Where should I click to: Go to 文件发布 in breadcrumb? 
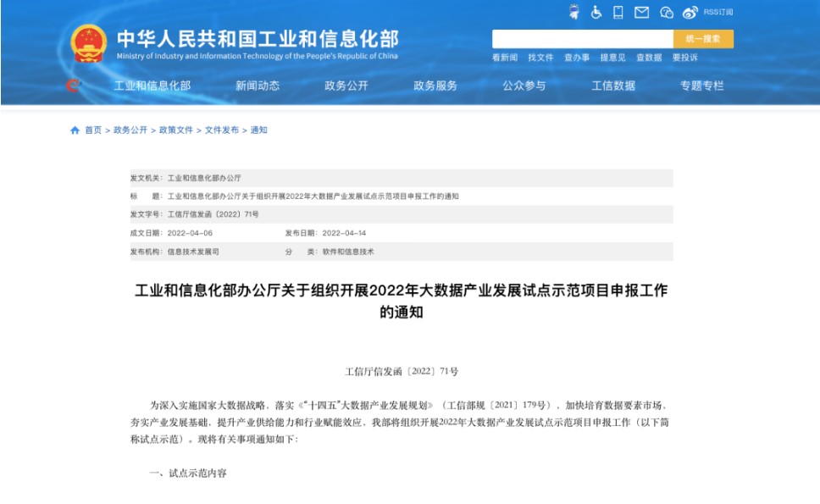(x=221, y=130)
